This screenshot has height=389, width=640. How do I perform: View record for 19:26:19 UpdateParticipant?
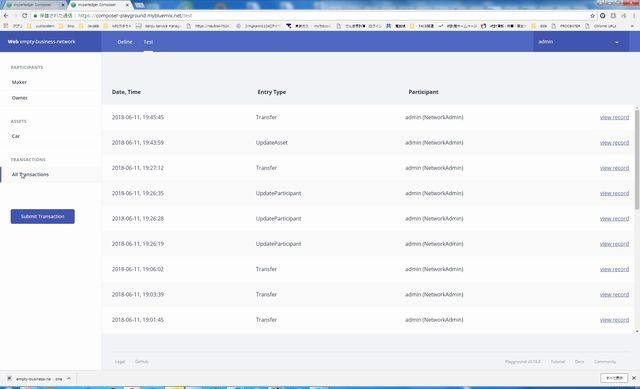pos(614,244)
